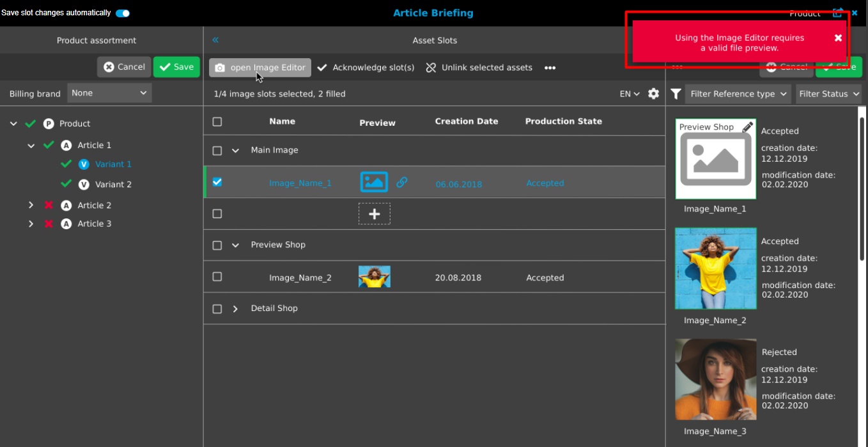Uncheck the Image_Name_1 row checkbox

point(217,182)
